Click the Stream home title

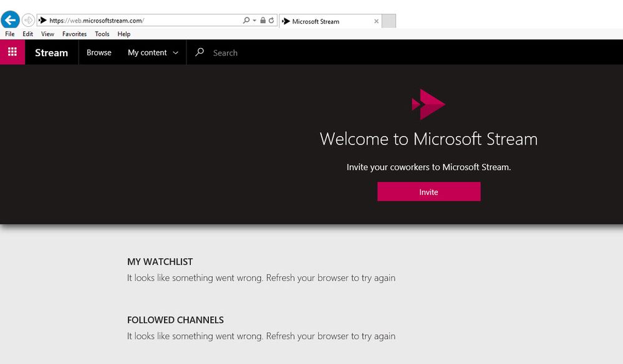(x=51, y=52)
